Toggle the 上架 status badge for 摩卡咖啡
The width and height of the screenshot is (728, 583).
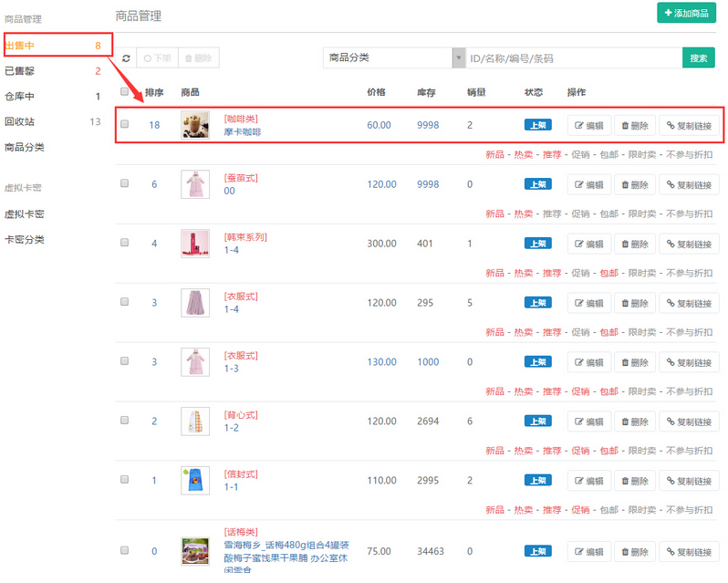[537, 126]
